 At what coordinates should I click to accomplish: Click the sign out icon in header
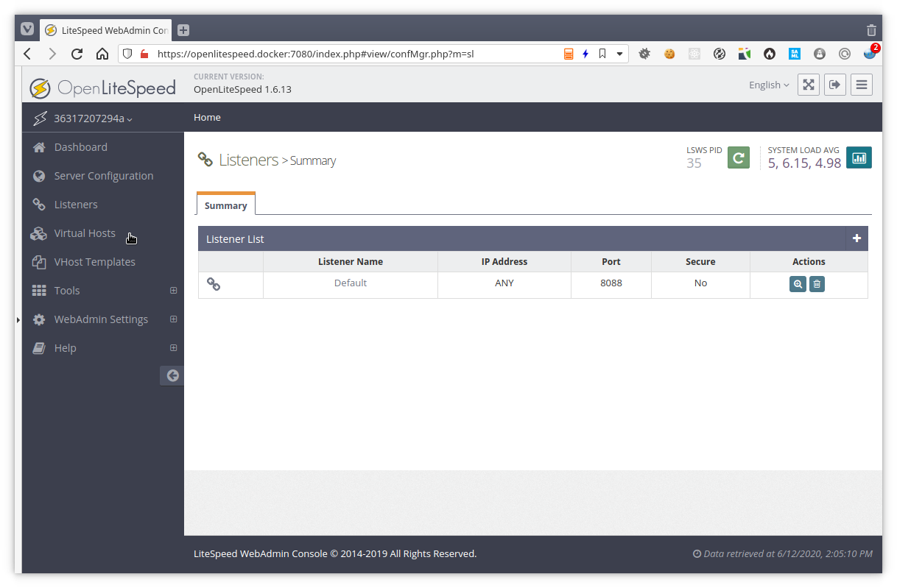point(834,85)
